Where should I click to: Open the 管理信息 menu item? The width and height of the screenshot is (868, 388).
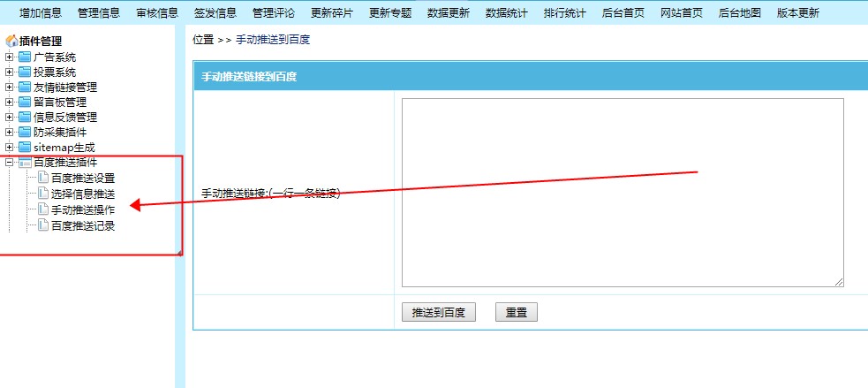(x=99, y=13)
